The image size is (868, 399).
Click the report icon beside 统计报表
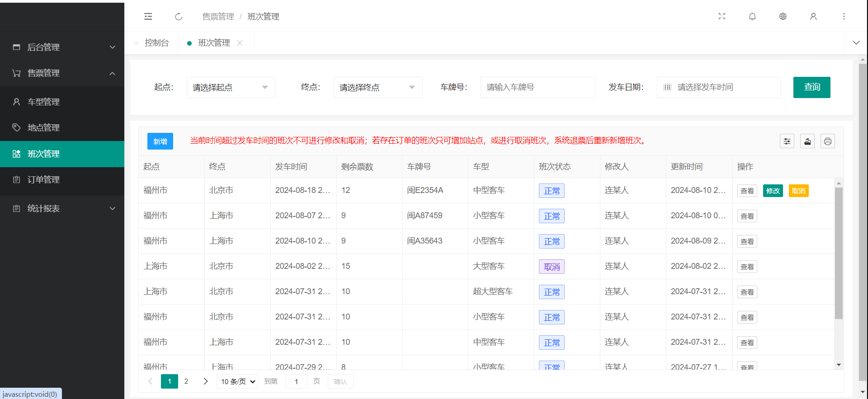[x=17, y=208]
